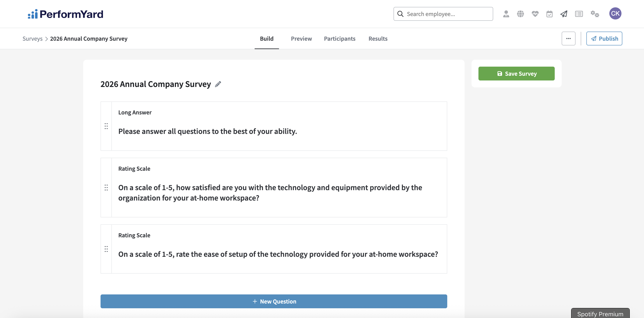This screenshot has width=644, height=318.
Task: Click the Save Survey button
Action: 516,74
